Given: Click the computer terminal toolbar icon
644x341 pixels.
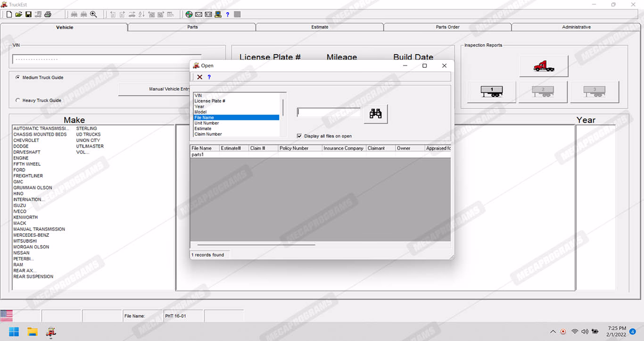Looking at the screenshot, I should [x=218, y=15].
